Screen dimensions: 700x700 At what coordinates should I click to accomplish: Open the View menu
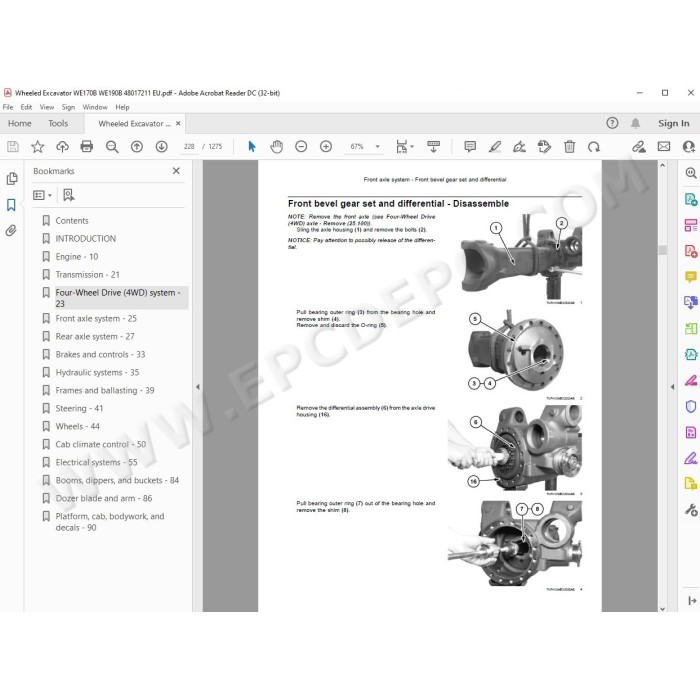point(47,107)
